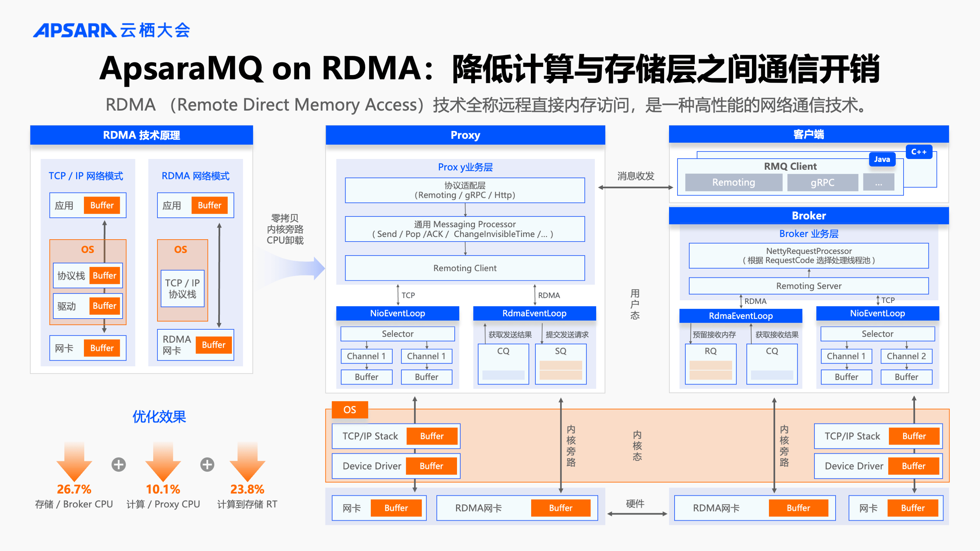Click the Remoting Server box
980x551 pixels.
(x=808, y=286)
